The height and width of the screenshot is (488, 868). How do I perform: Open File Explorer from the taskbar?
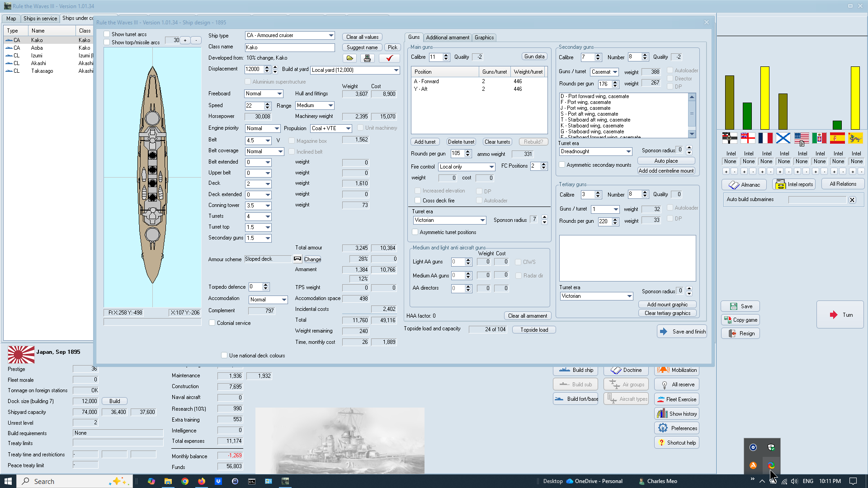168,481
